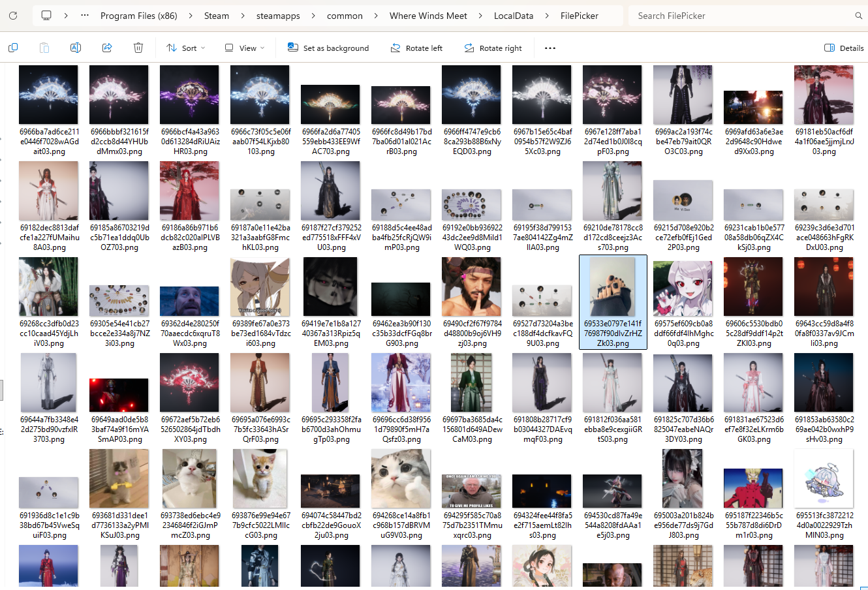
Task: Navigate to the steamapps breadcrumb
Action: [278, 16]
